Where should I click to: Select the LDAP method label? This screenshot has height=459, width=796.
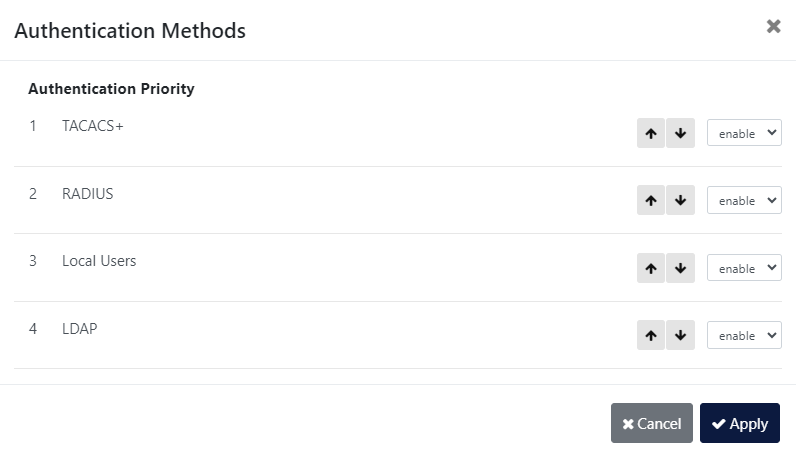coord(79,328)
